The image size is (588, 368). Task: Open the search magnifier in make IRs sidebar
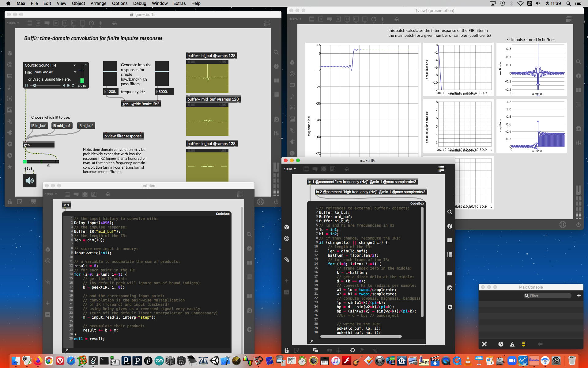[450, 212]
